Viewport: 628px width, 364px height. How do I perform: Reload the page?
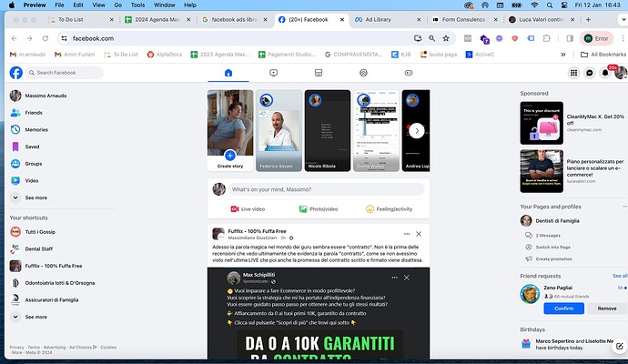(x=46, y=38)
